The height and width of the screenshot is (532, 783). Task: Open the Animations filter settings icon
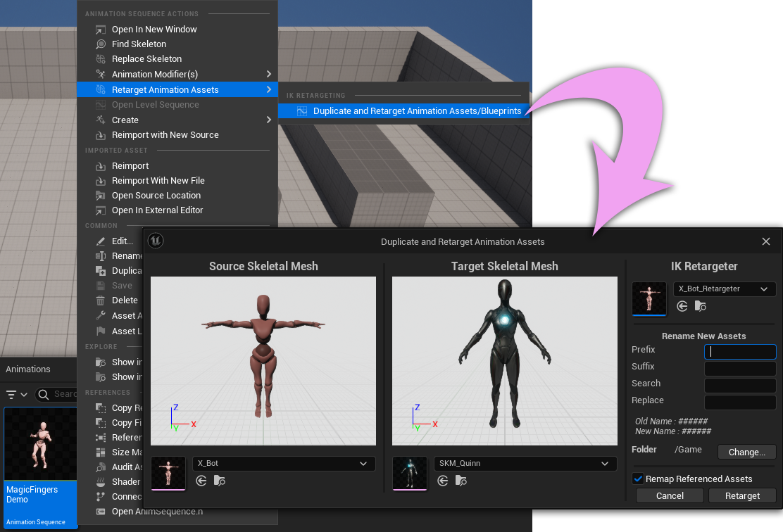coord(11,394)
